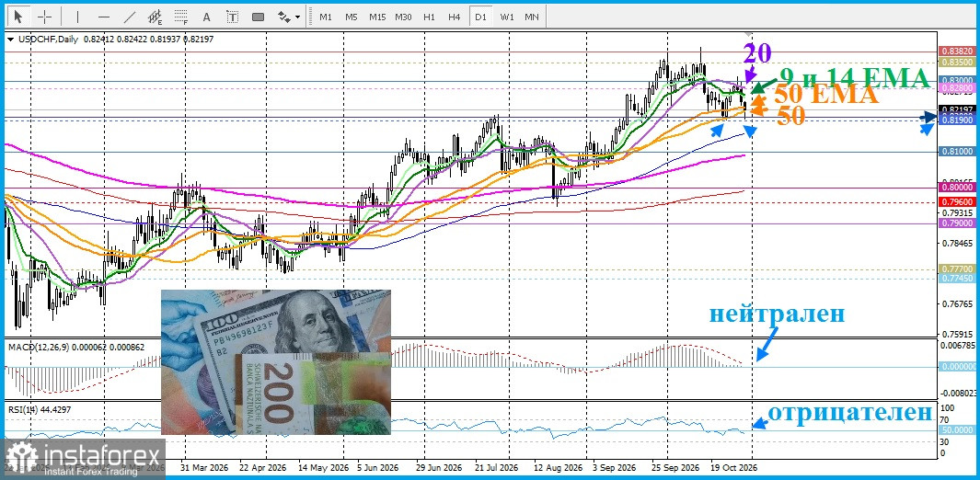Pick the gray rectangle shape tool
Image resolution: width=980 pixels, height=480 pixels.
[x=258, y=17]
